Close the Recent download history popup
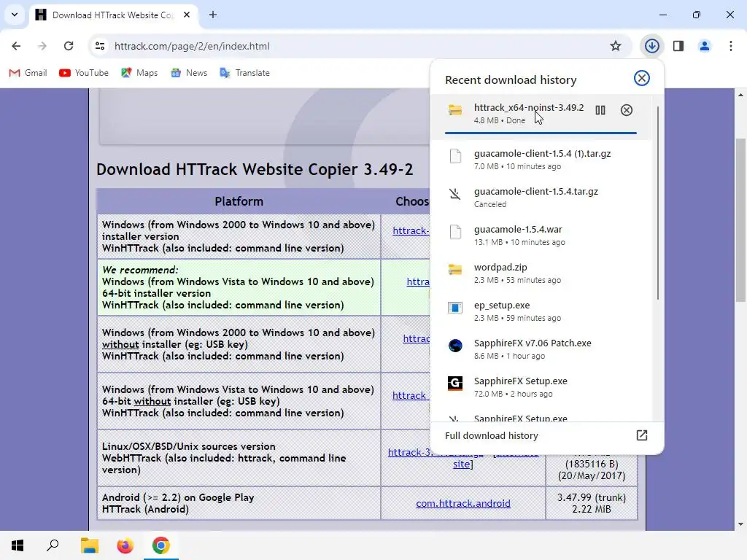 click(642, 78)
